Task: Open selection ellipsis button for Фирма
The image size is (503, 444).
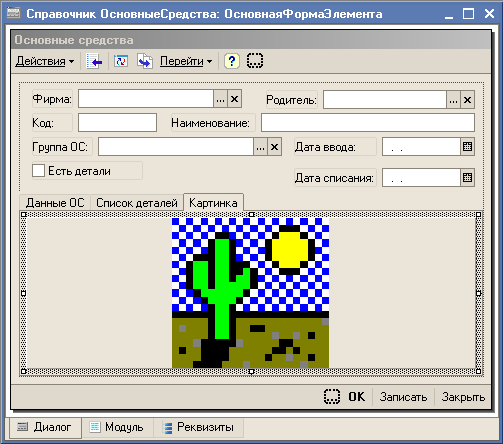Action: click(220, 99)
